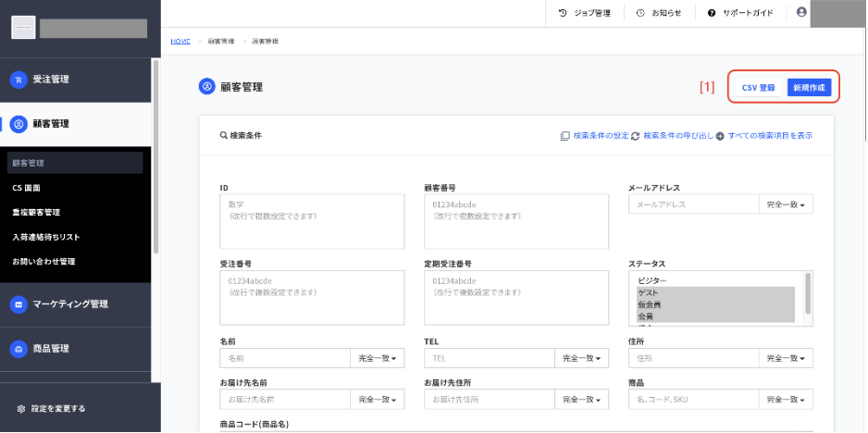Select the 顧客管理 sidebar person icon
The height and width of the screenshot is (433, 868).
[x=19, y=124]
